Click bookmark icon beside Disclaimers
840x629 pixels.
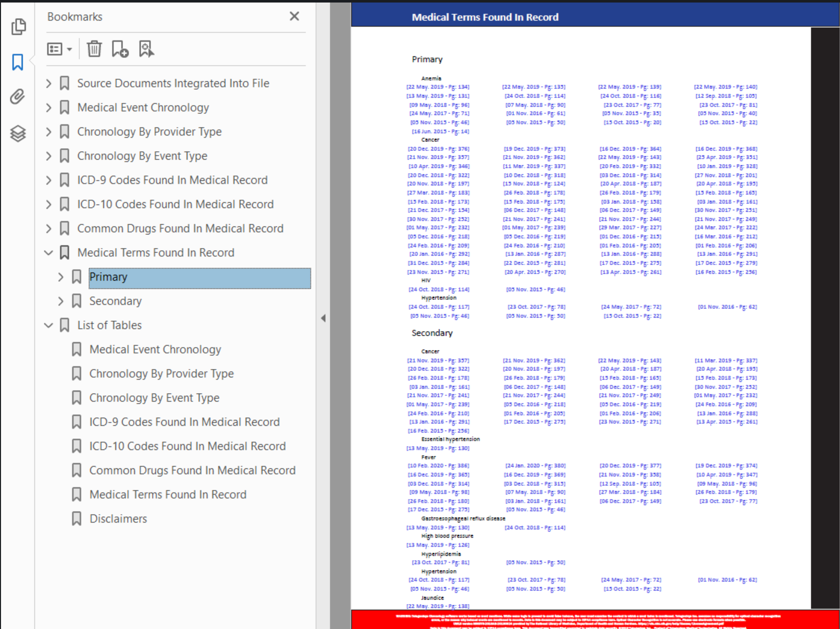point(77,519)
